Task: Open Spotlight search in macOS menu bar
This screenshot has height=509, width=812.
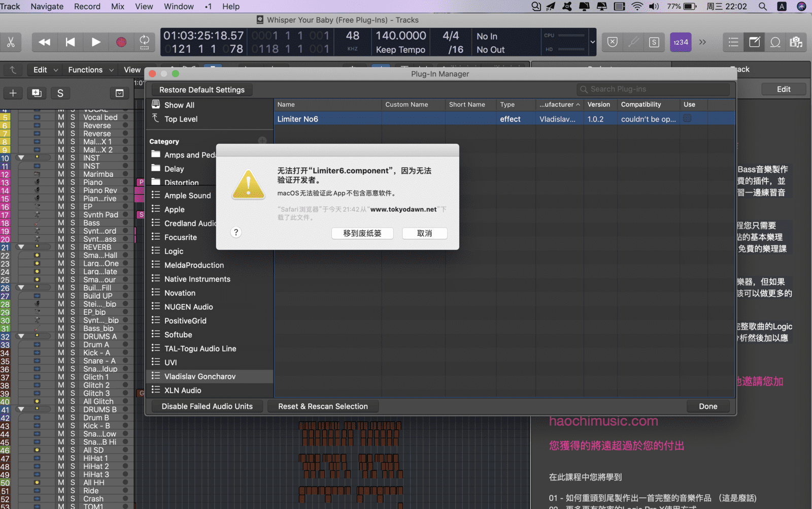Action: coord(762,6)
